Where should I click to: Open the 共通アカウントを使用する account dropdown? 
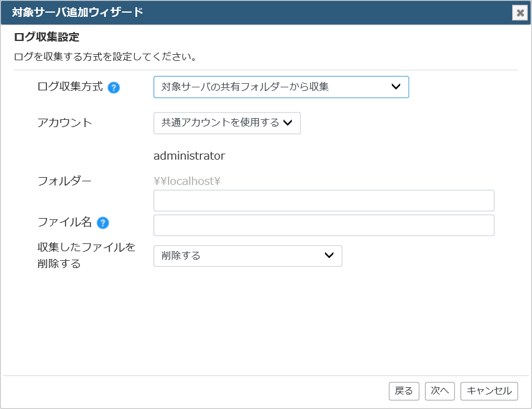(227, 123)
